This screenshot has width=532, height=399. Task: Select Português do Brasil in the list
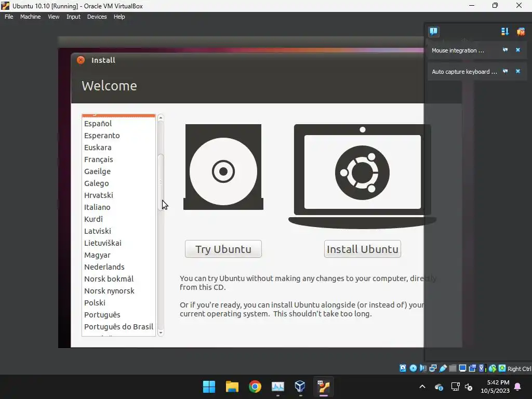tap(118, 327)
